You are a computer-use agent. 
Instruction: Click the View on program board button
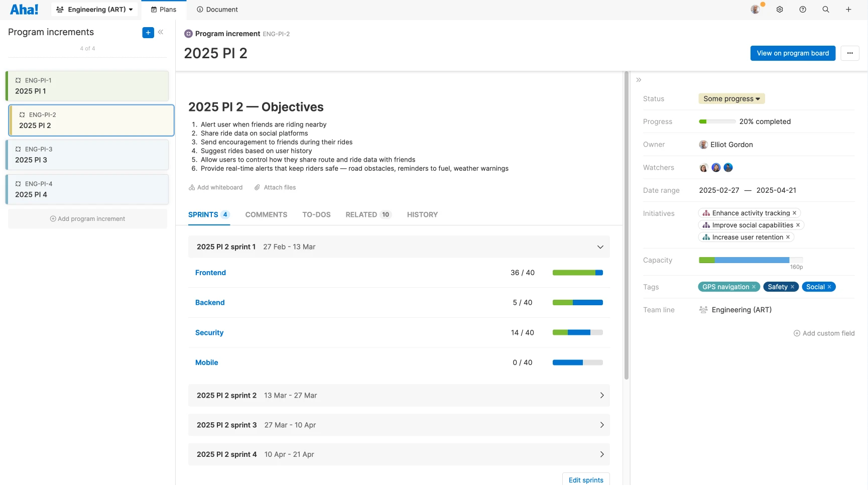pyautogui.click(x=792, y=53)
